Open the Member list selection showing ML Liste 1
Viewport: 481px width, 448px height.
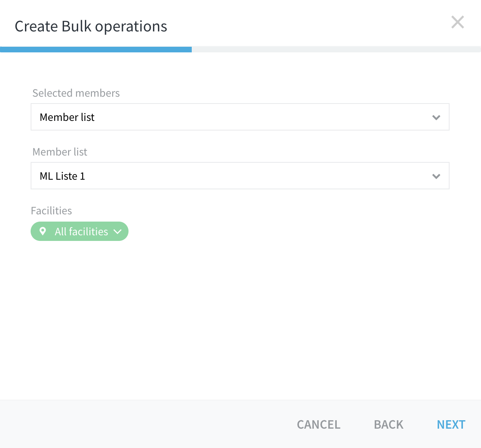coord(240,176)
